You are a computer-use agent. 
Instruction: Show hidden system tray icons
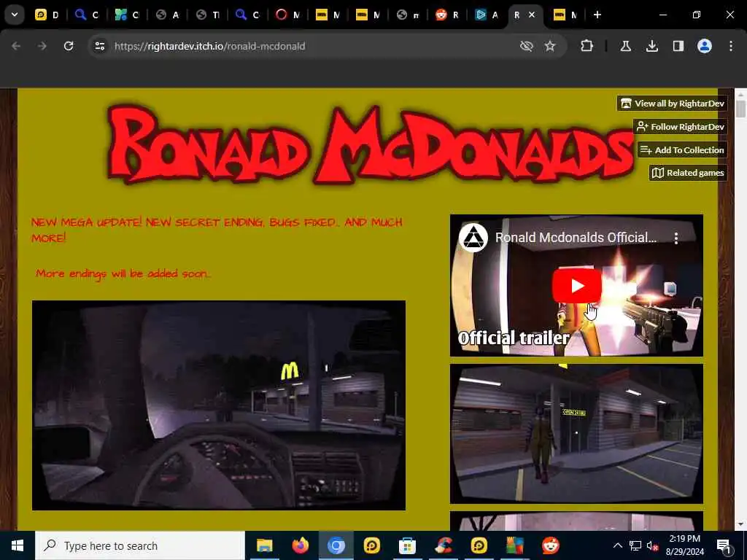[617, 545]
